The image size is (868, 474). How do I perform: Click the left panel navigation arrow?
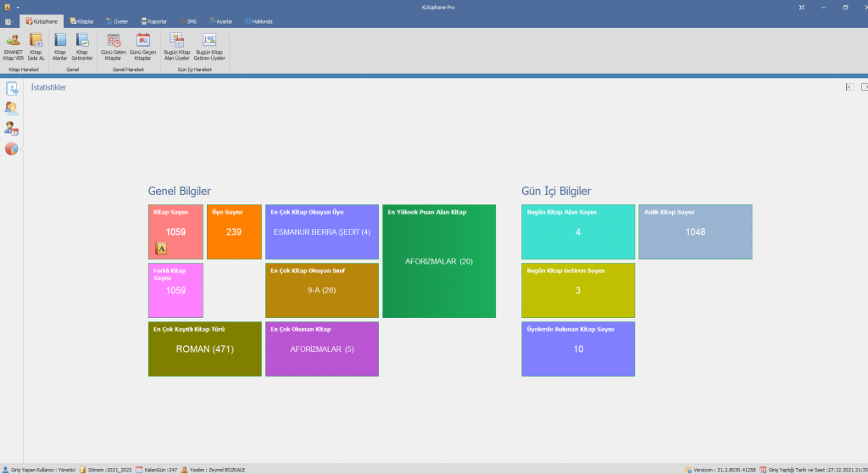[x=849, y=87]
